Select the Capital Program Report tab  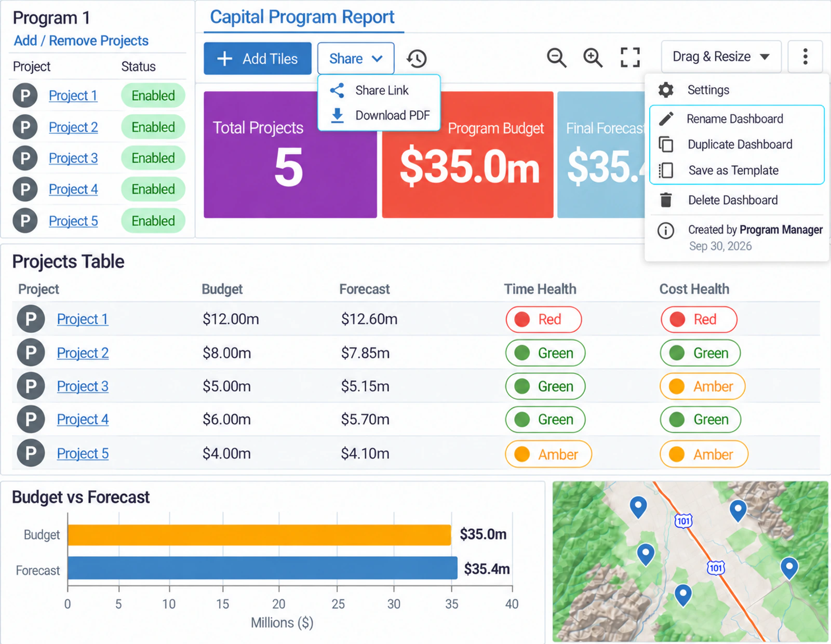pyautogui.click(x=302, y=17)
